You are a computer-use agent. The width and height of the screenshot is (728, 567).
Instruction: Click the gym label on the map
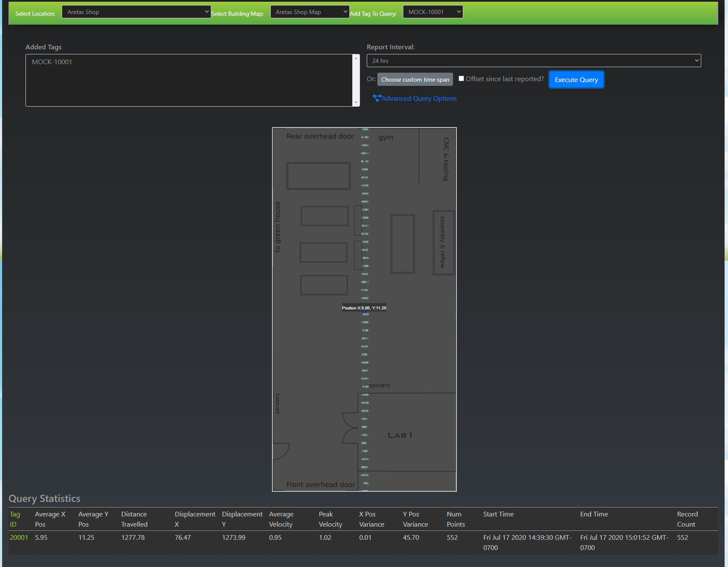click(386, 138)
